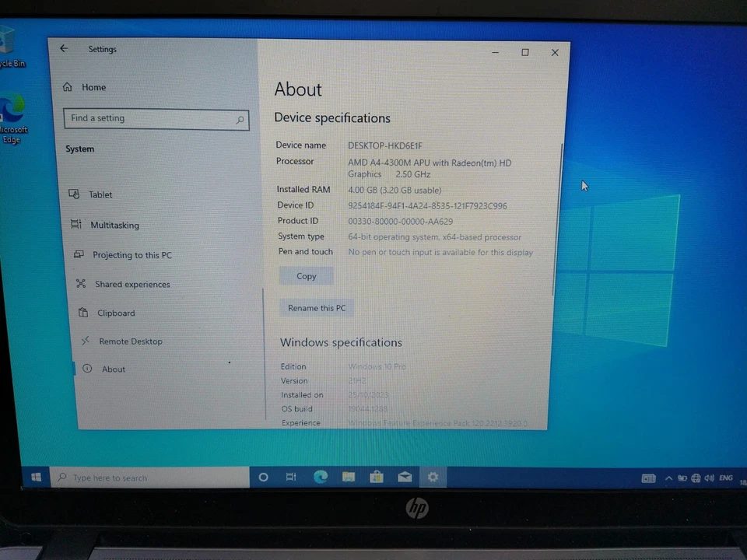Click the Rename this PC button
The width and height of the screenshot is (747, 560).
pyautogui.click(x=316, y=307)
